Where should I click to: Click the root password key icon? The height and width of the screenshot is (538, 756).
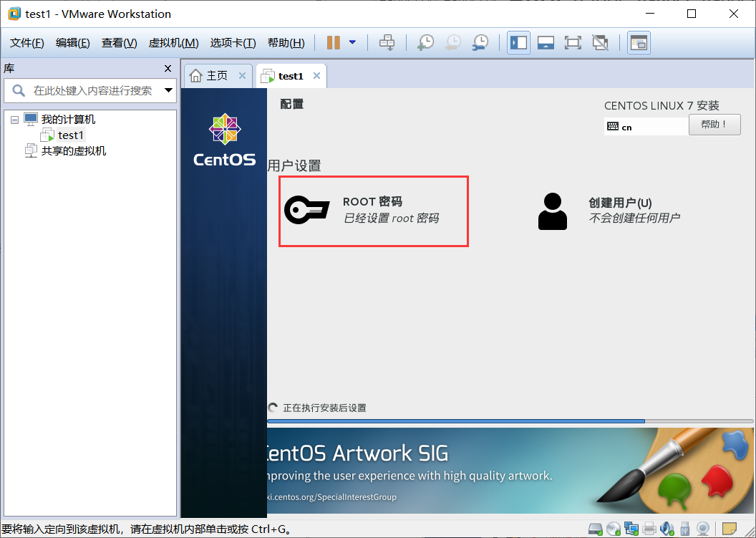coord(306,210)
